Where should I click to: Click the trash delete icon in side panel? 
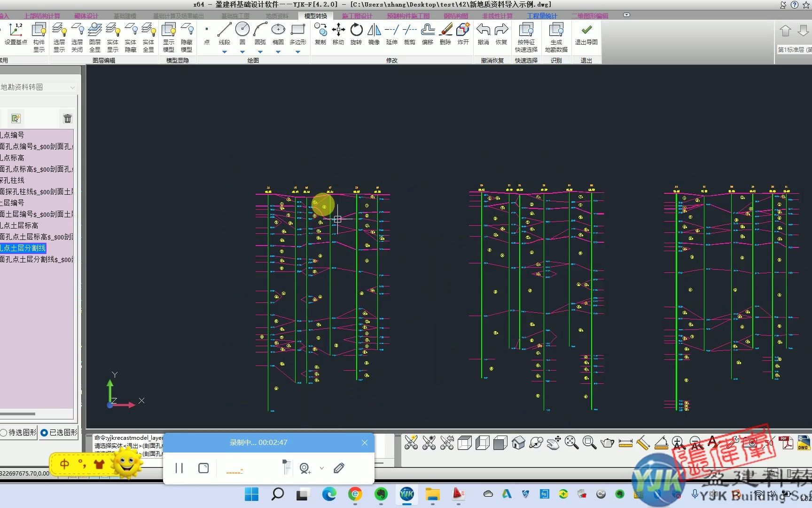(x=68, y=119)
